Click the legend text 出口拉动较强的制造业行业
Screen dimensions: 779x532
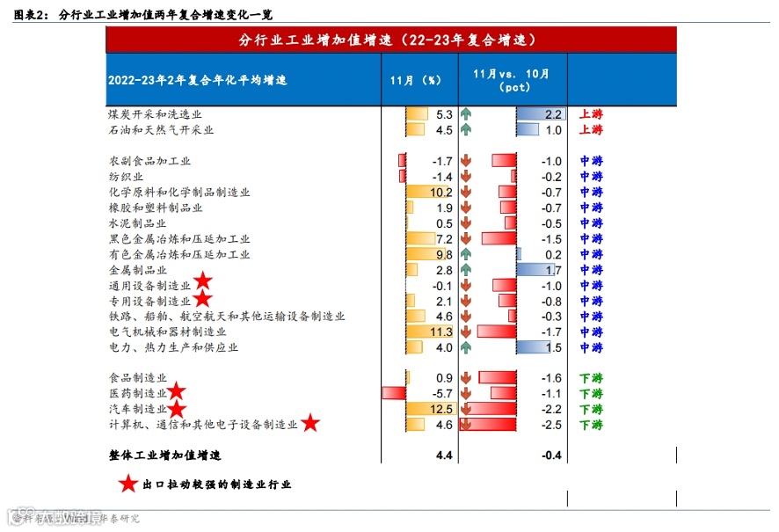[x=216, y=485]
